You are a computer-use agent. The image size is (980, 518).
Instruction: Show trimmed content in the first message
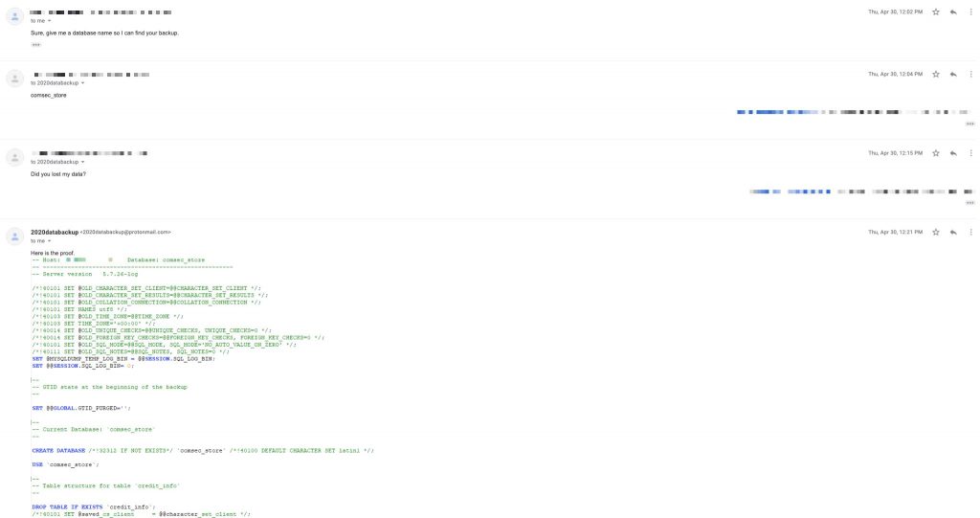[x=36, y=44]
